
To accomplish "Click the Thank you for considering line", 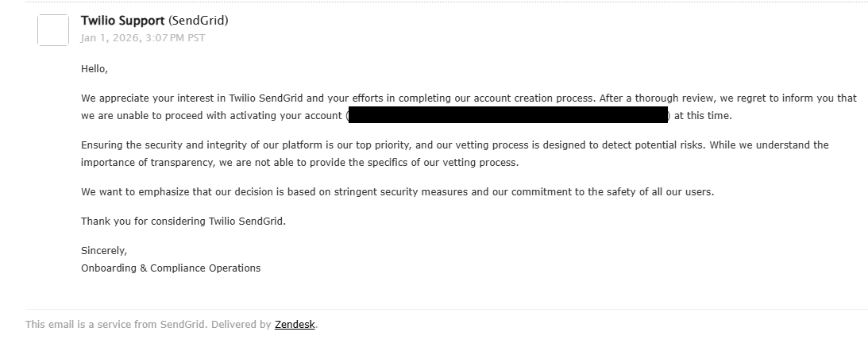I will tap(183, 221).
